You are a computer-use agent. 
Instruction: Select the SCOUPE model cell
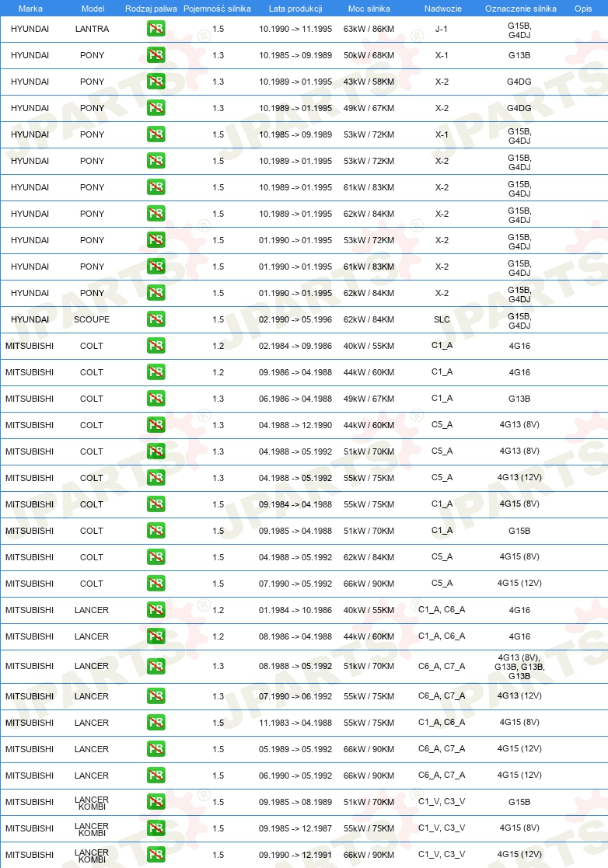point(92,319)
